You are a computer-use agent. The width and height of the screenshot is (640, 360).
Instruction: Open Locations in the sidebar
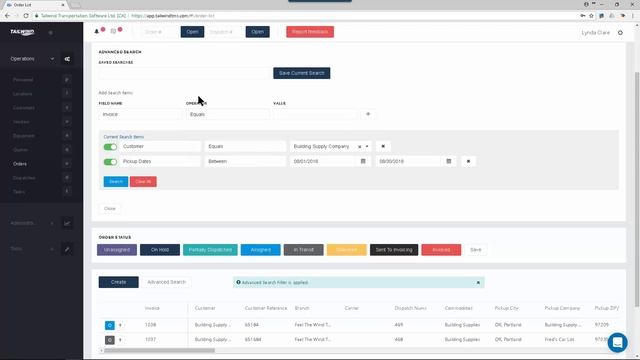coord(22,94)
